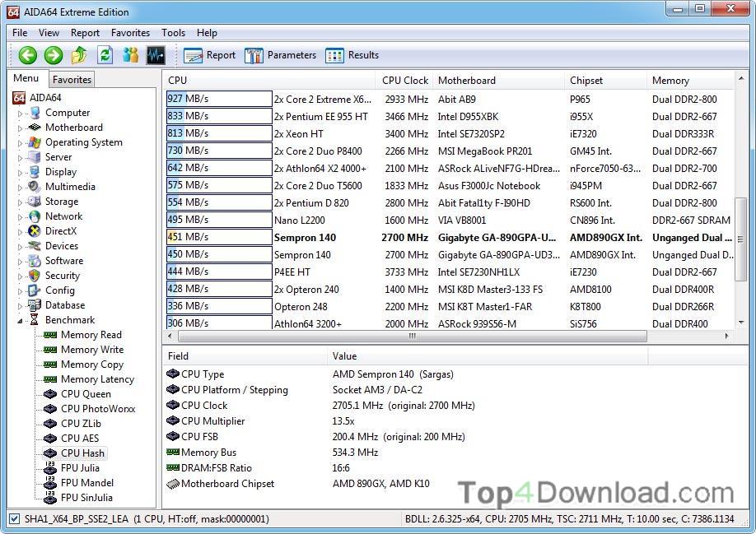The width and height of the screenshot is (756, 534).
Task: Select CPU Queen benchmark
Action: [86, 394]
